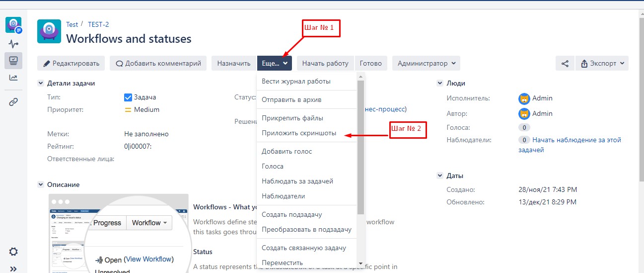Click the Medium priority icon

128,109
